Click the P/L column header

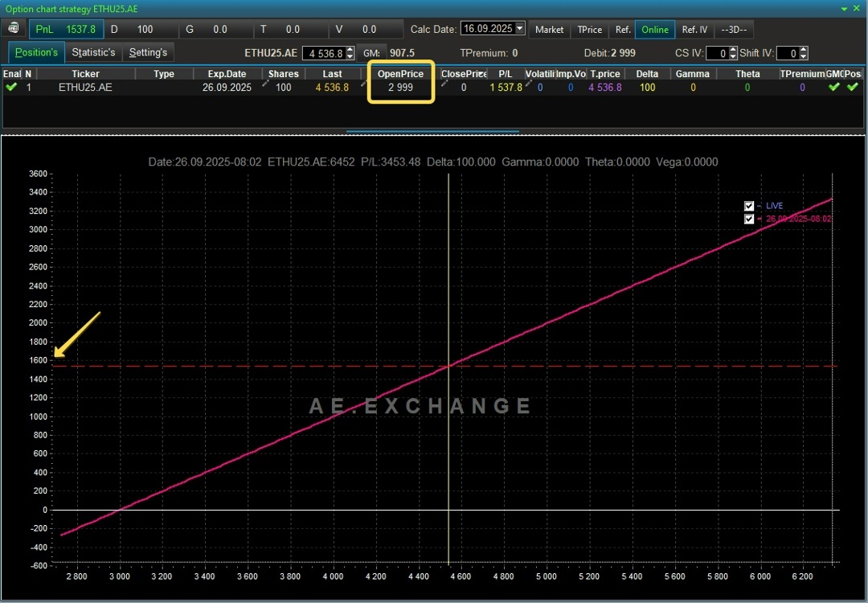point(505,74)
